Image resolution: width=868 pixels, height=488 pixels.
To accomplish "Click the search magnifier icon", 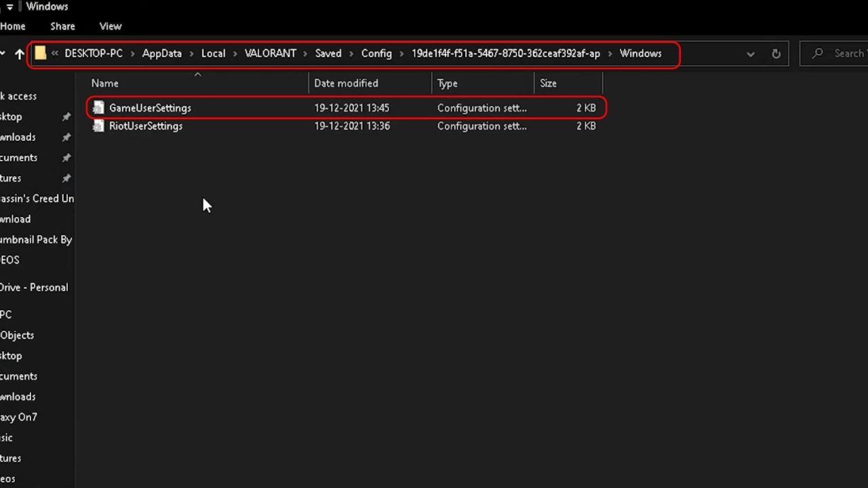I will coord(818,53).
